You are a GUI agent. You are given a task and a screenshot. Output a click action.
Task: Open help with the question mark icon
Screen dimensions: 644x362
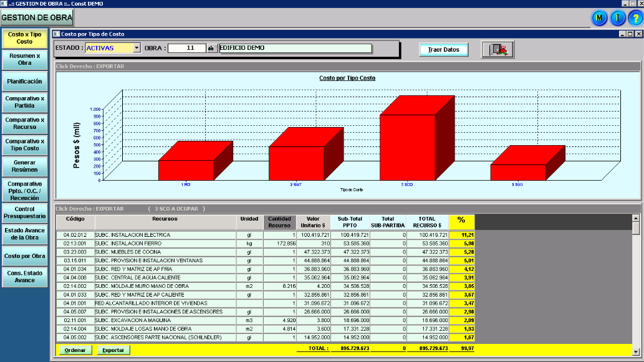click(x=635, y=18)
